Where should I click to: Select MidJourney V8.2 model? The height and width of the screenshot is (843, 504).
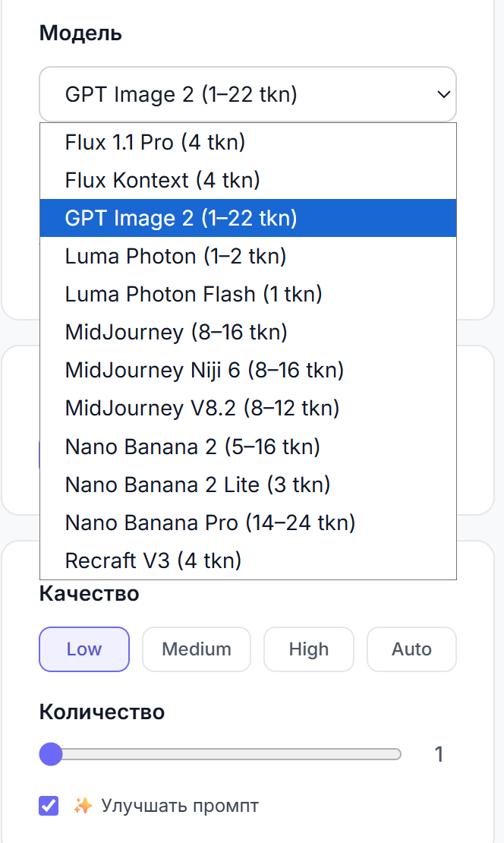248,409
